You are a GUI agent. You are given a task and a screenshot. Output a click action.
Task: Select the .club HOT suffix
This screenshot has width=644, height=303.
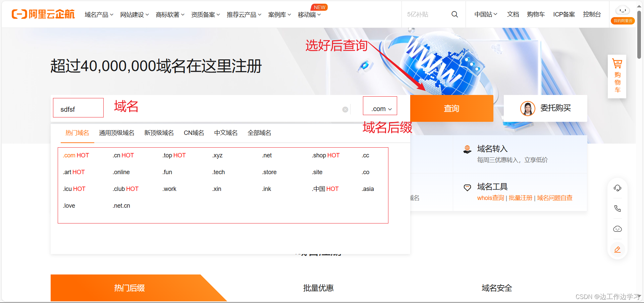125,189
